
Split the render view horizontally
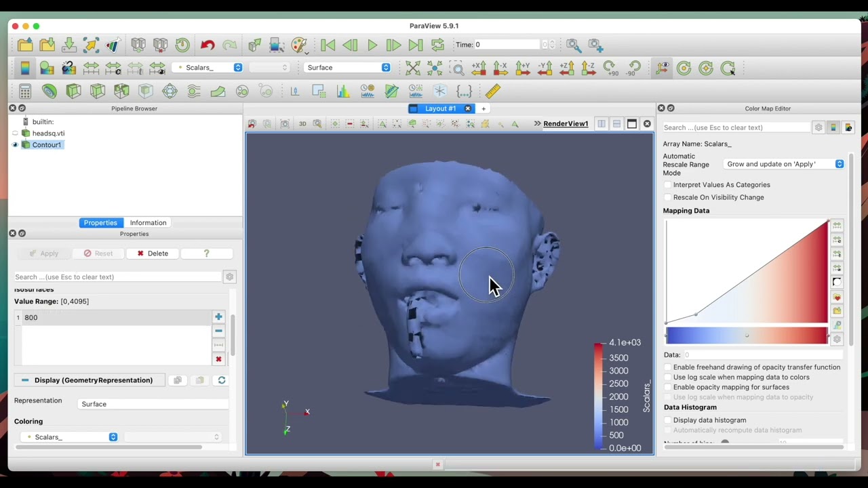point(601,123)
